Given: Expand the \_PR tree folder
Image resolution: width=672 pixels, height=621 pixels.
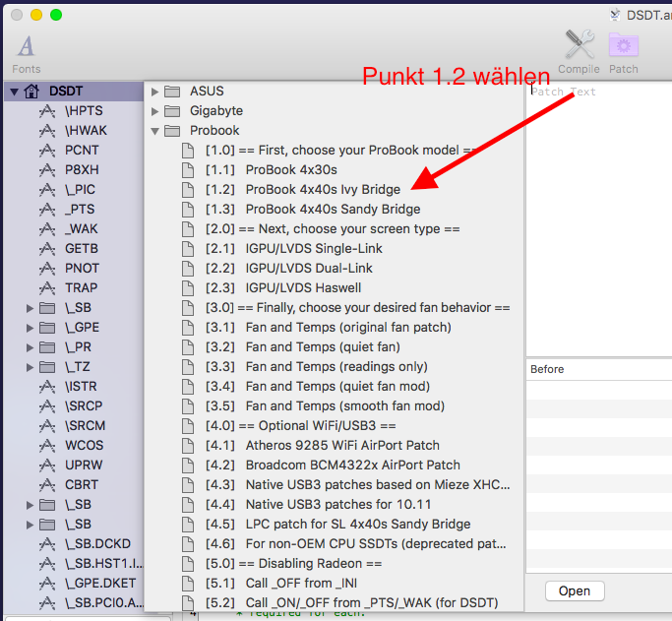Looking at the screenshot, I should click(30, 347).
